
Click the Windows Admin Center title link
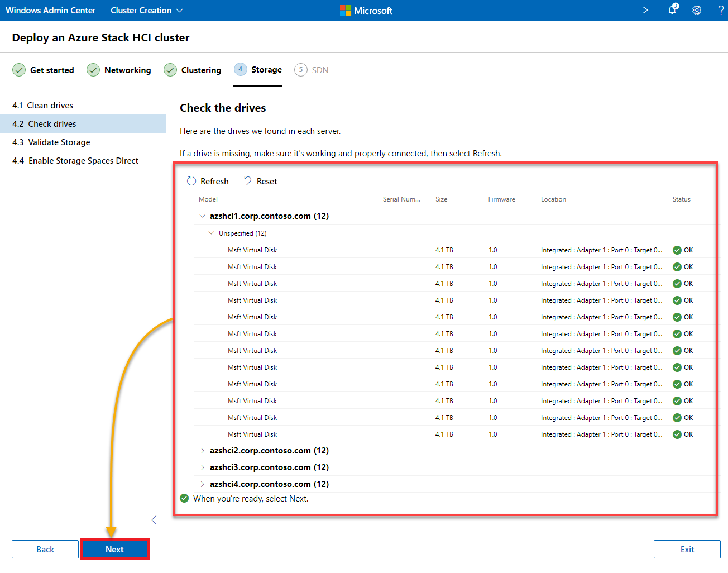pyautogui.click(x=51, y=11)
